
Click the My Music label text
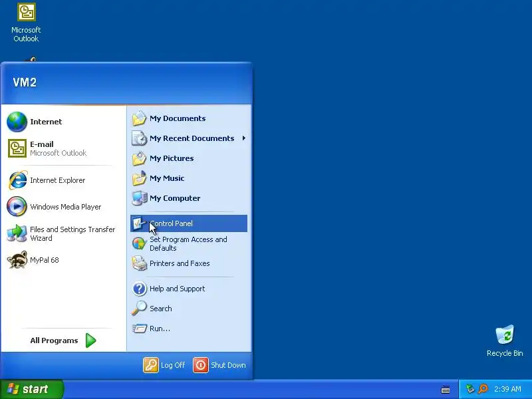tap(167, 178)
